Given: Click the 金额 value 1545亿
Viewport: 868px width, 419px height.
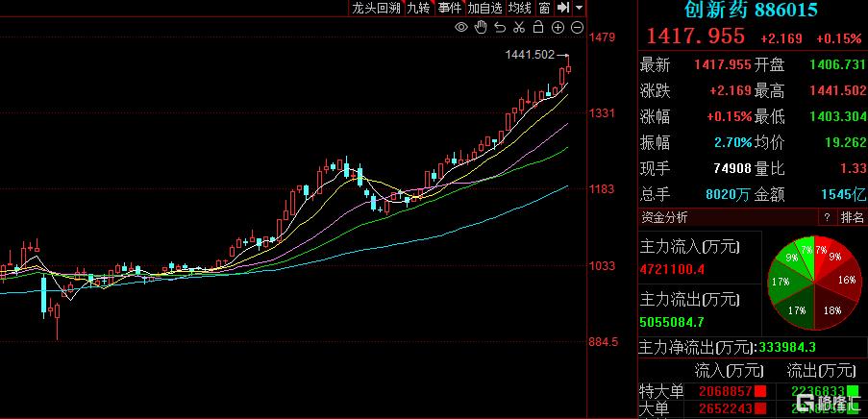Looking at the screenshot, I should click(844, 194).
